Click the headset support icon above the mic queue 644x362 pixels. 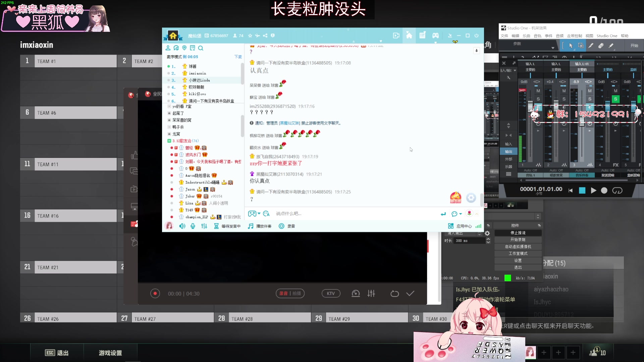pyautogui.click(x=176, y=48)
